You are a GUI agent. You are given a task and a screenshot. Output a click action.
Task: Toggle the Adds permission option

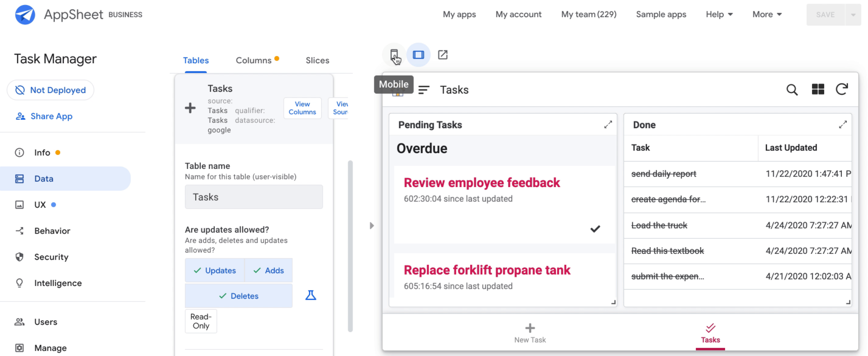pos(269,270)
